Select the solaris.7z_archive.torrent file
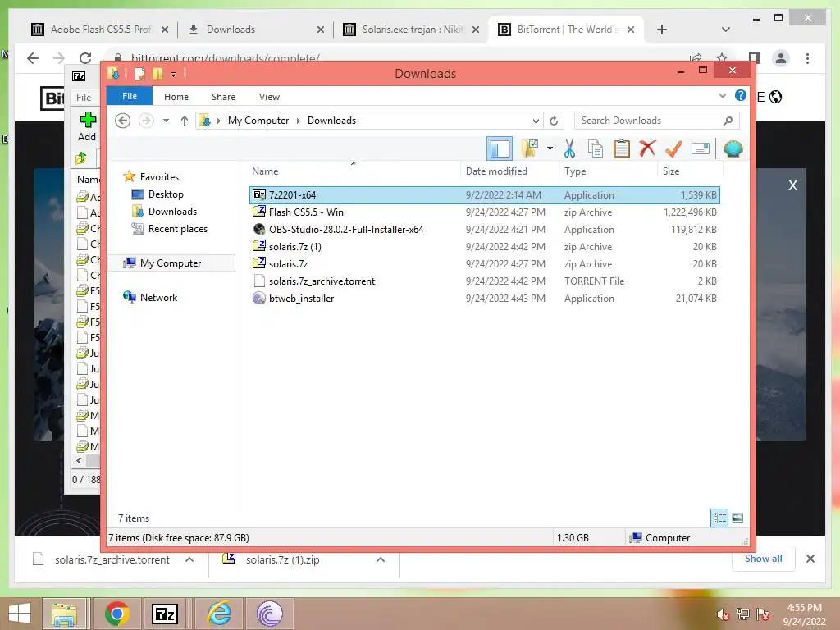Screen dimensions: 840x630 [x=484, y=281]
